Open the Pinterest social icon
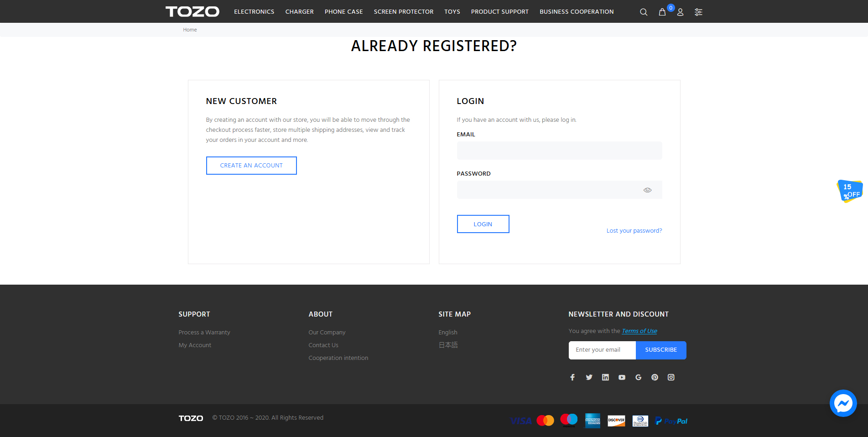Screen dimensions: 868x437 pyautogui.click(x=655, y=377)
